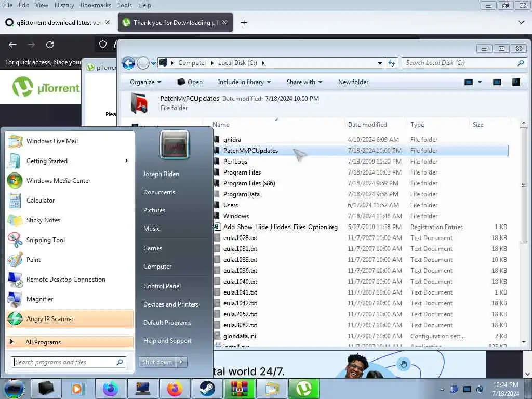Refresh the Local Disk (C:) address bar
The height and width of the screenshot is (399, 532).
[x=392, y=63]
